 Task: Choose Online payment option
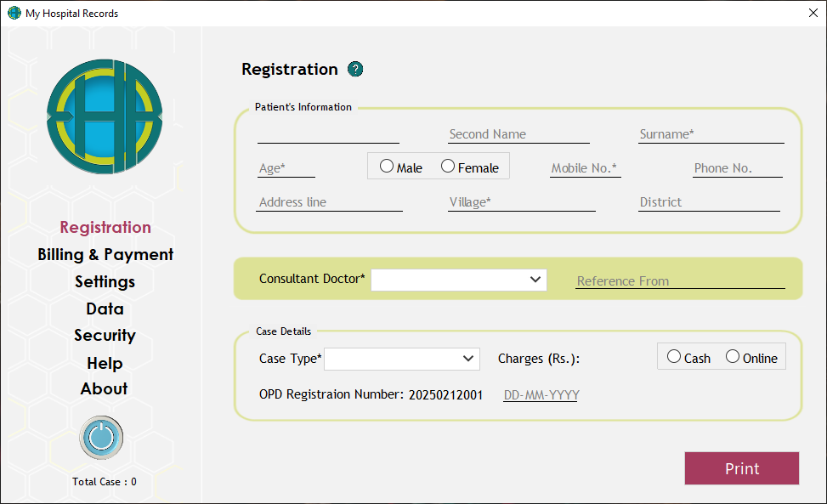click(x=733, y=357)
